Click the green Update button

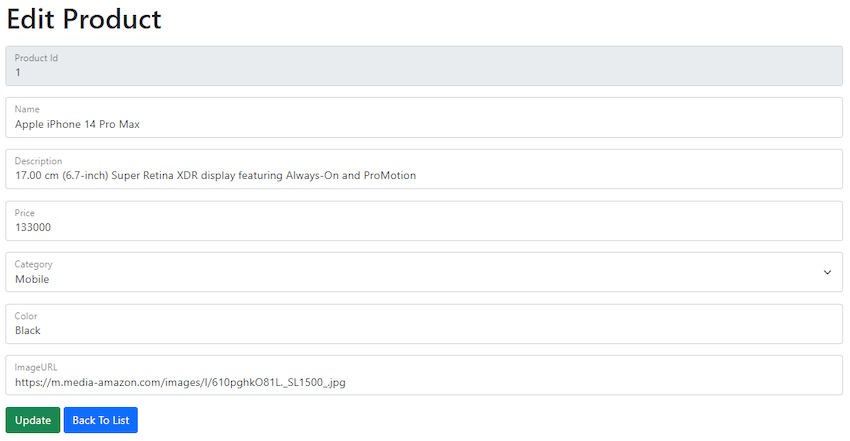click(33, 420)
